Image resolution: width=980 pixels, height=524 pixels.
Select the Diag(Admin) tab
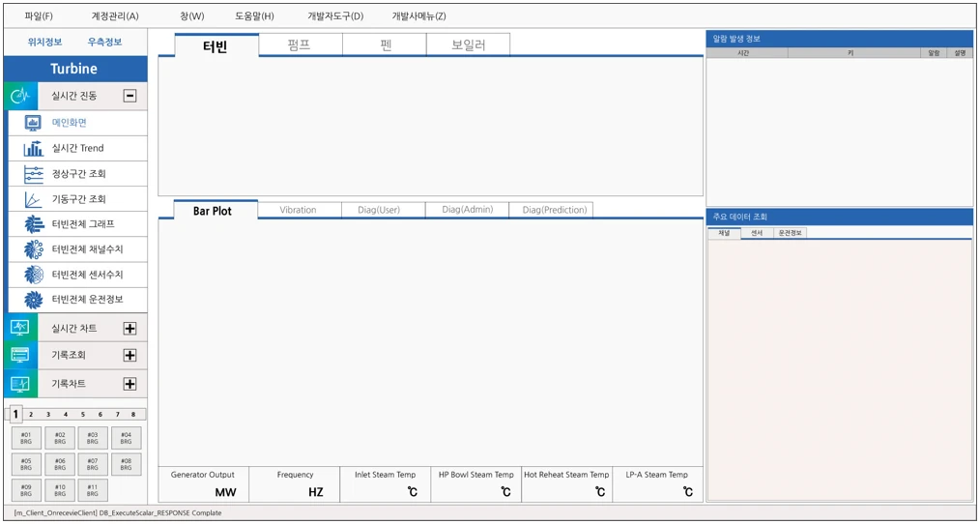[x=467, y=210]
